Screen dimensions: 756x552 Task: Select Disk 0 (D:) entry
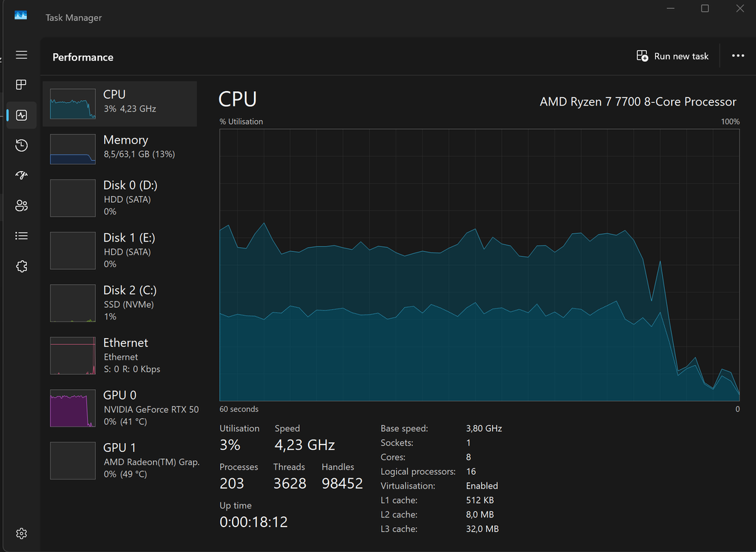119,198
